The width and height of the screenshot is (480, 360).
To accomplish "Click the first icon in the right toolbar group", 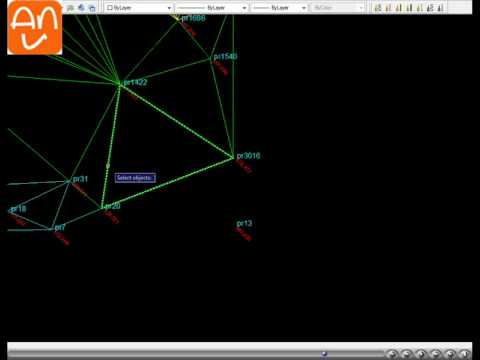I will [378, 7].
